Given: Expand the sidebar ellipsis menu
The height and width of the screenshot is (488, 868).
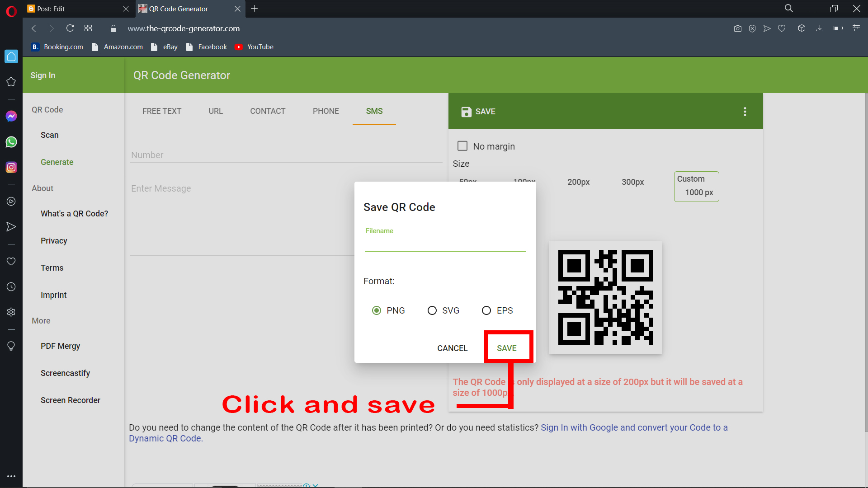Looking at the screenshot, I should [x=11, y=476].
